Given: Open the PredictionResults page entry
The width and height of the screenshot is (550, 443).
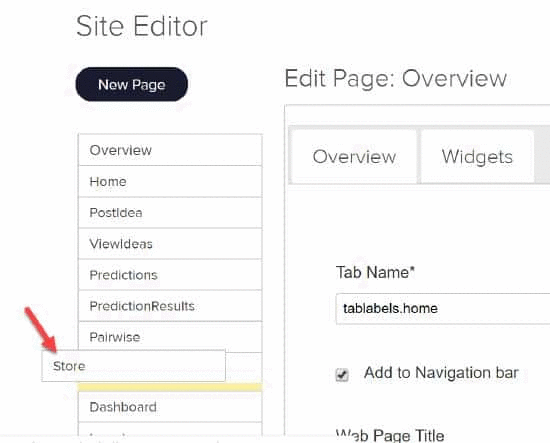Looking at the screenshot, I should pyautogui.click(x=170, y=306).
